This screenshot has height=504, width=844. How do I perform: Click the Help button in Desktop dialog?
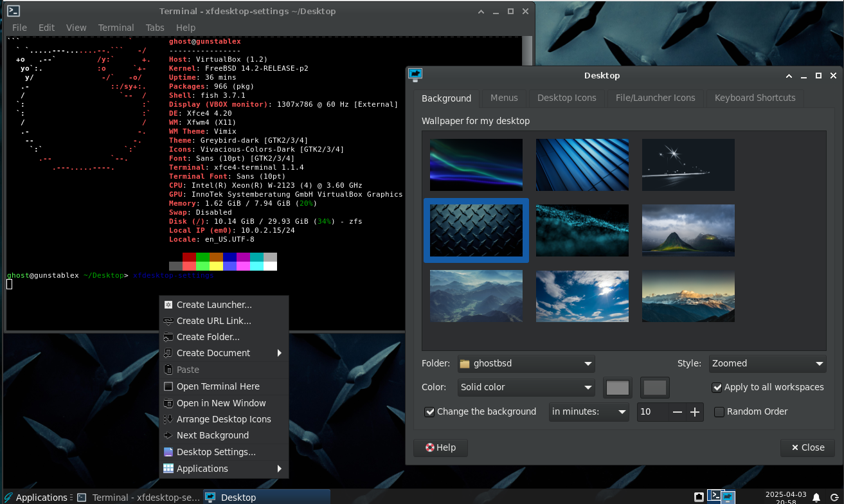click(x=440, y=447)
